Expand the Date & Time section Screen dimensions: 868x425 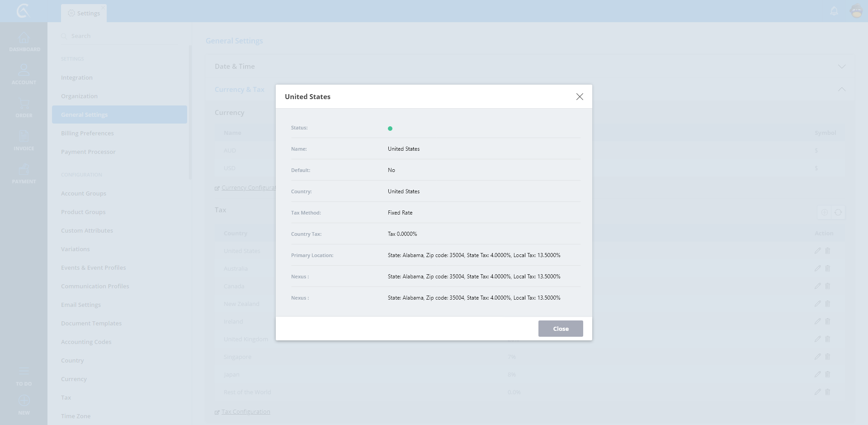point(841,67)
